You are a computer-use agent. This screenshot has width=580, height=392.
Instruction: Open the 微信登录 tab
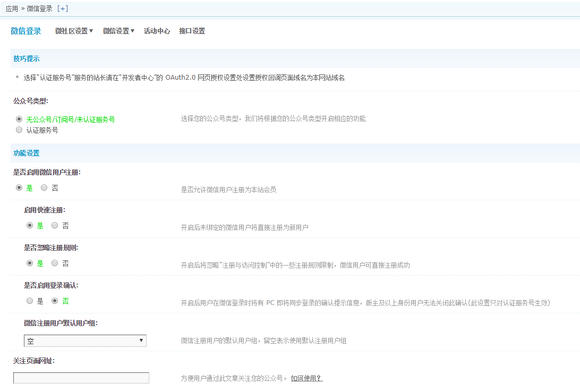pyautogui.click(x=26, y=31)
